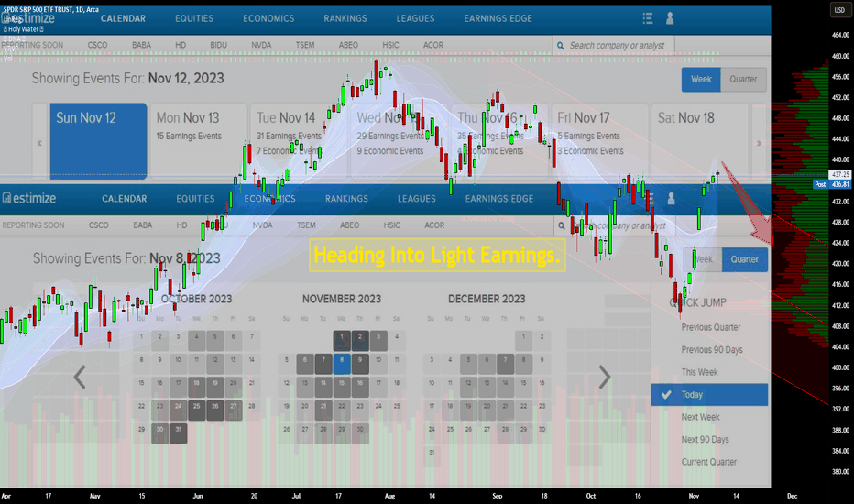Select October 25 in the calendar

tap(197, 411)
